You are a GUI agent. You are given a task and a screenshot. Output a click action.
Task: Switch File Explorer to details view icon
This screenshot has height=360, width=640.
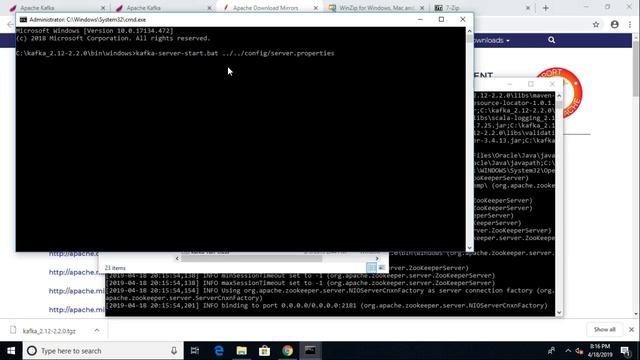(x=371, y=268)
